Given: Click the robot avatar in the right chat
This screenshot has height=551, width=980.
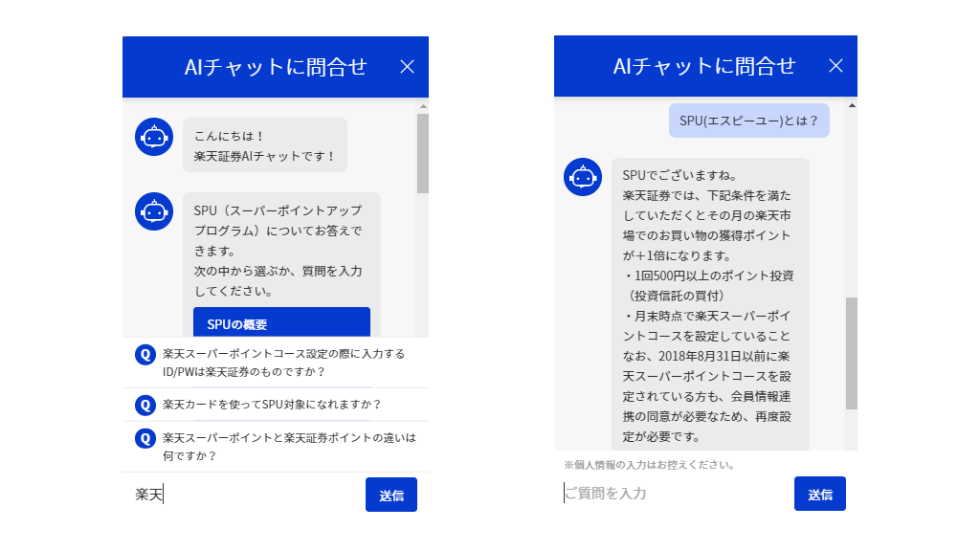Looking at the screenshot, I should tap(583, 177).
